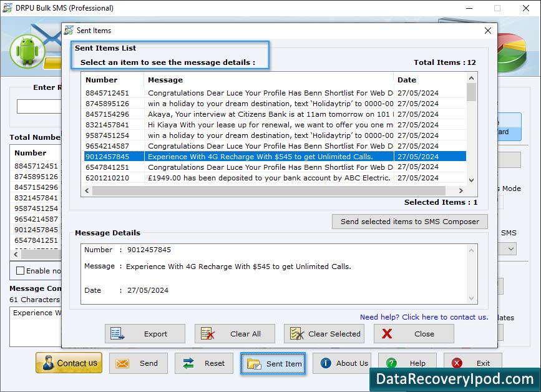Click the Clear All icon
The height and width of the screenshot is (392, 541).
pyautogui.click(x=208, y=334)
